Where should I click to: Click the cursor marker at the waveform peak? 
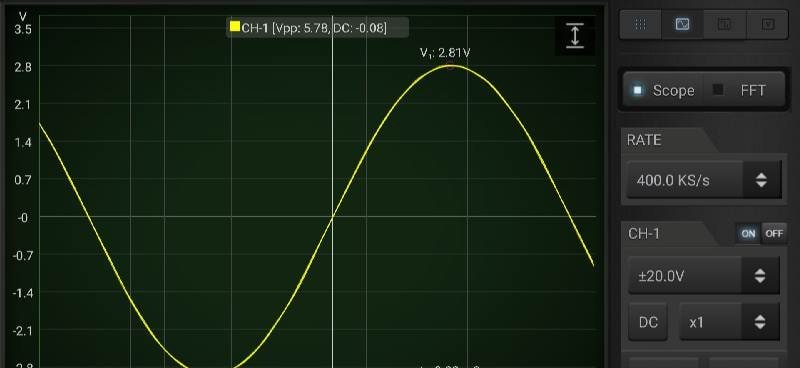tap(450, 65)
